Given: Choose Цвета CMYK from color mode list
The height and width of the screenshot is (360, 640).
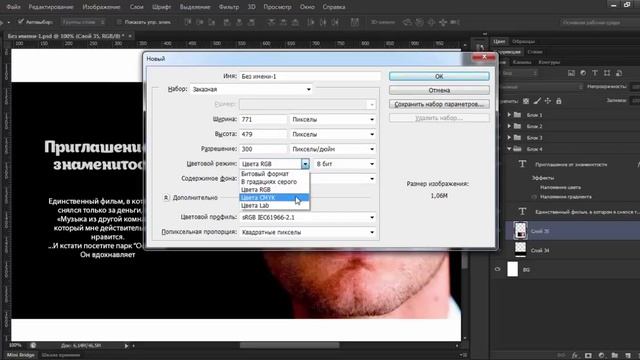Looking at the screenshot, I should click(274, 198).
